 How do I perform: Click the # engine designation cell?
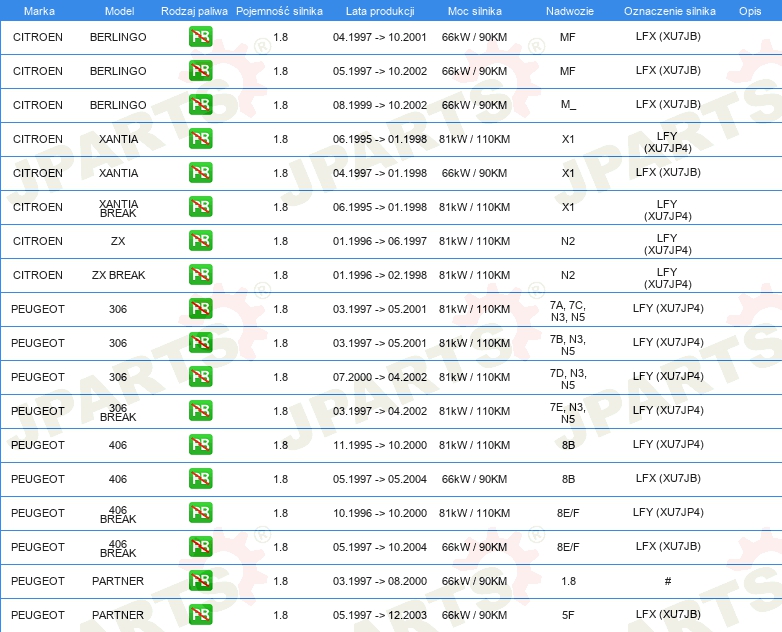(x=668, y=581)
